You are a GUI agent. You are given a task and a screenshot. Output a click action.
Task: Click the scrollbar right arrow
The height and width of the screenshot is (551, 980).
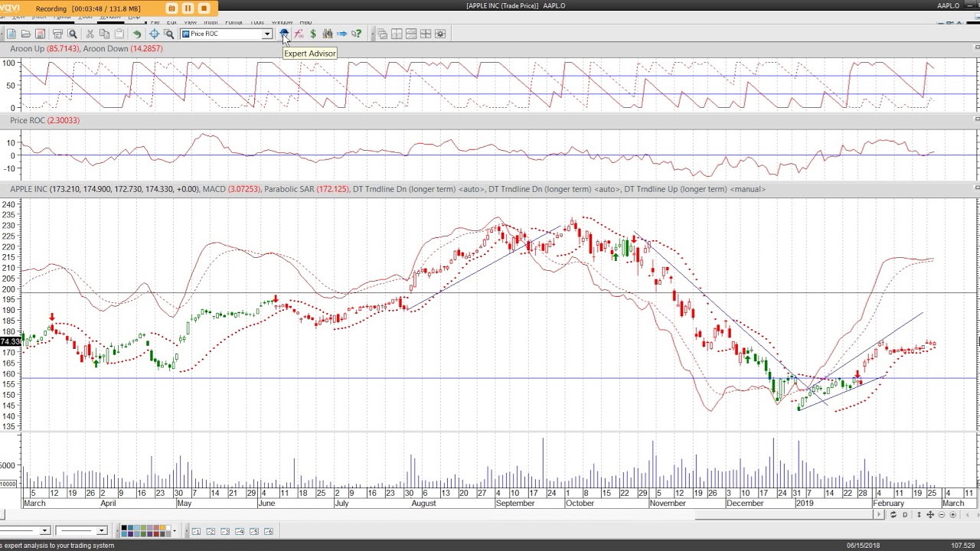tap(879, 514)
